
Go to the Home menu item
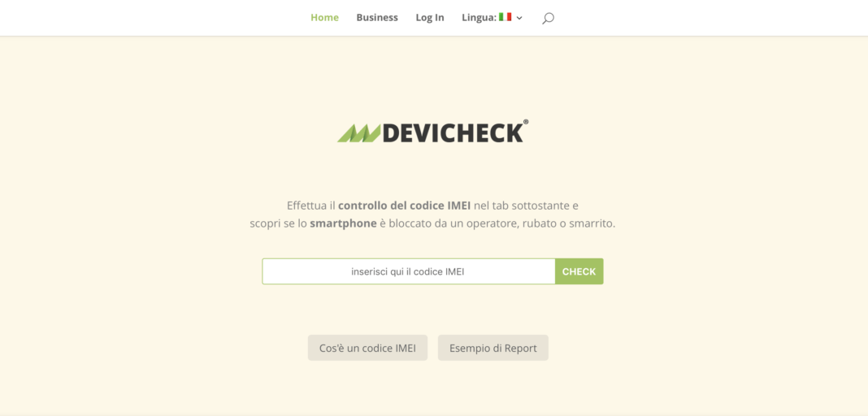[324, 18]
